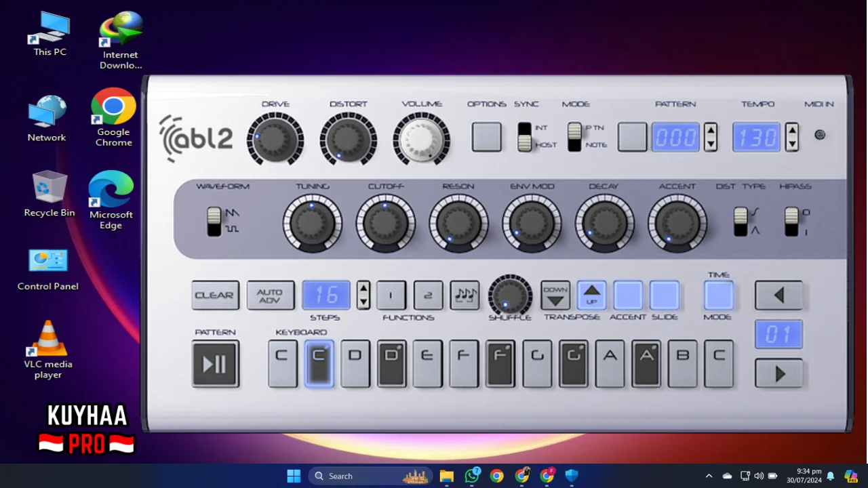Toggle the Time Mode button
The height and width of the screenshot is (488, 868).
click(719, 296)
